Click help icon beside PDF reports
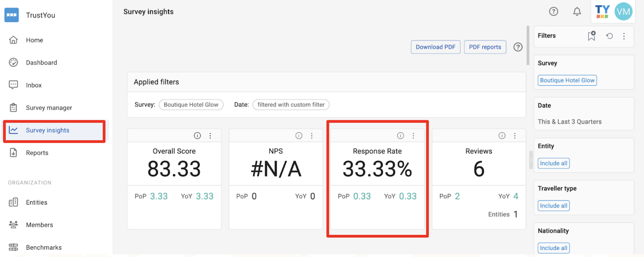Viewport: 644px width, 257px height. 518,47
